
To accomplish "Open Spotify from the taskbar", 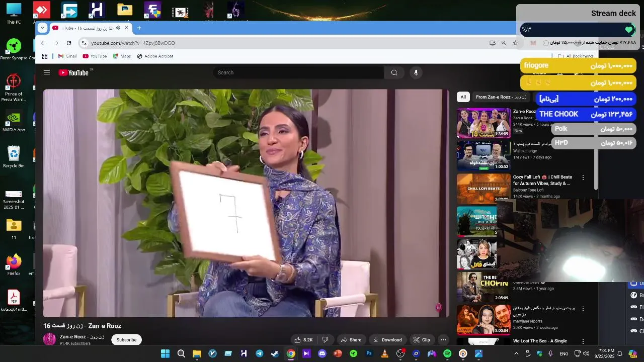I will (x=447, y=354).
